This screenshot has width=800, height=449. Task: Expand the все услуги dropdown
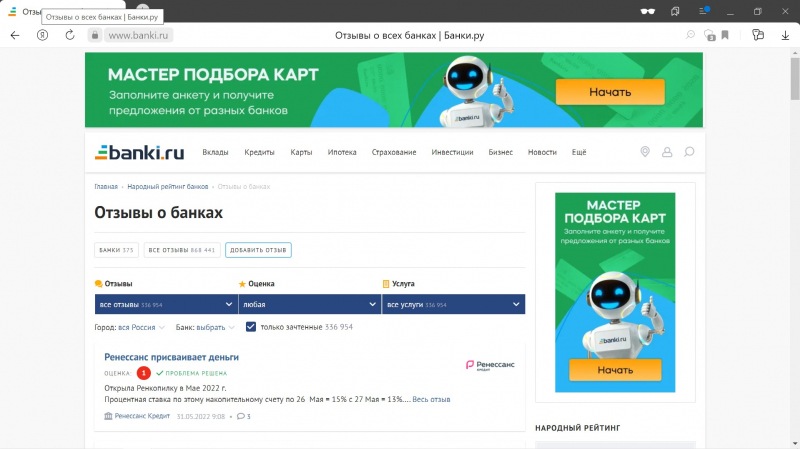coord(453,304)
